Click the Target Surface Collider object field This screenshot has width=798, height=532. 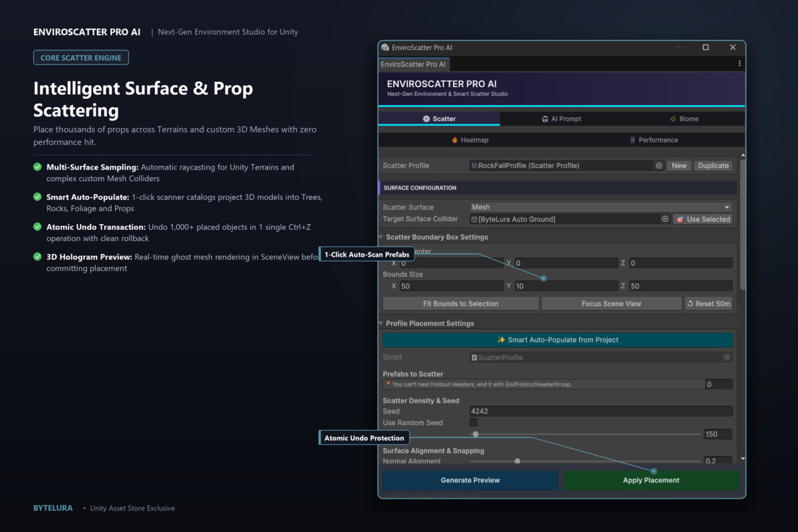(x=570, y=219)
